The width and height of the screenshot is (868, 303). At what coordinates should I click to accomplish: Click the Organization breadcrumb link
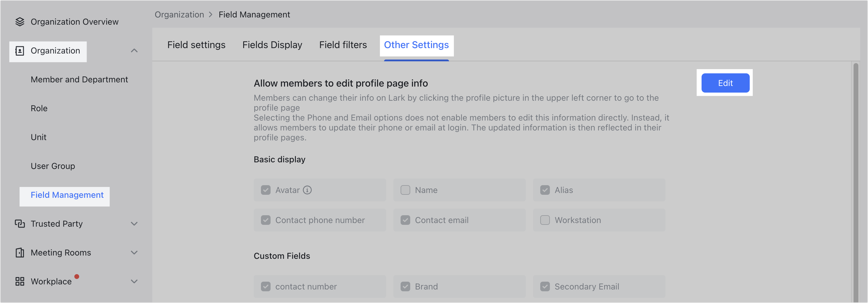click(x=179, y=14)
